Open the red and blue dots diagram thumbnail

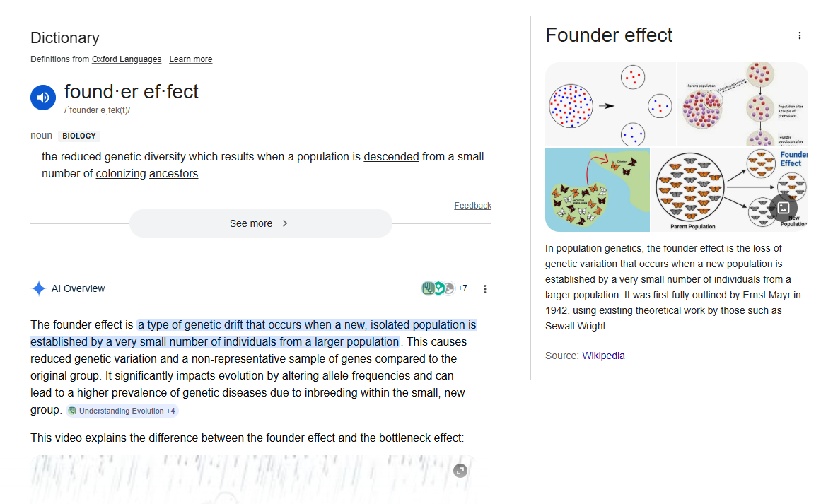(610, 104)
